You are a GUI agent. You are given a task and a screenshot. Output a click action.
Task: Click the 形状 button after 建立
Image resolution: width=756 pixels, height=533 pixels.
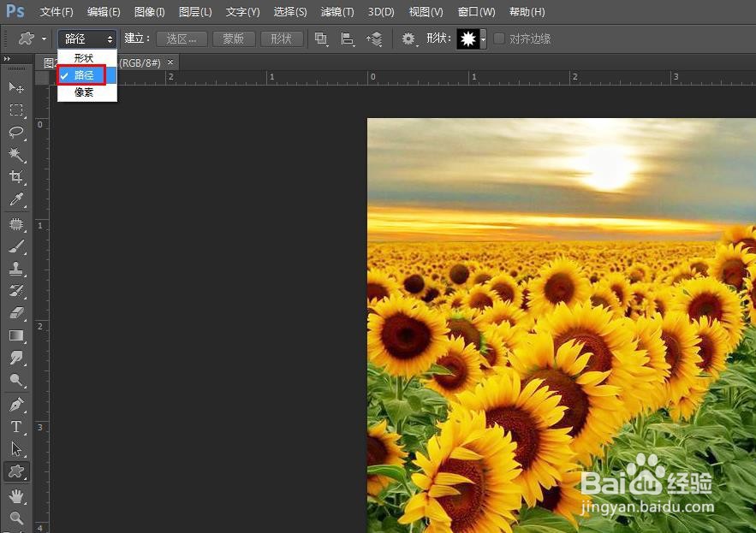282,38
